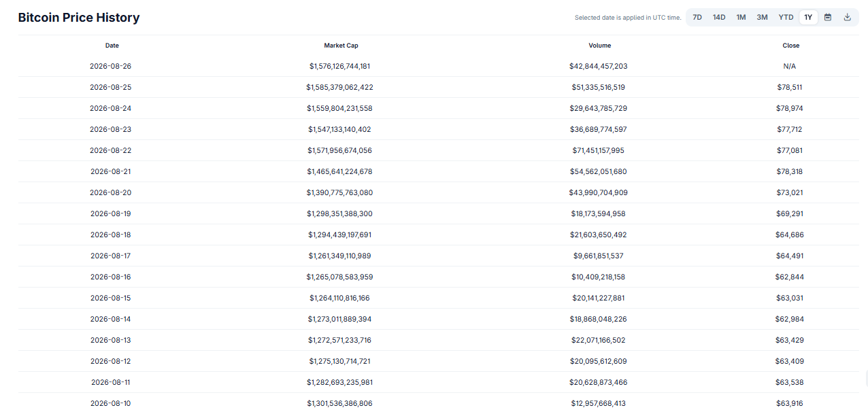Screen dimensions: 868x412
Task: Click the 2026-08-10 date cell
Action: pyautogui.click(x=111, y=403)
